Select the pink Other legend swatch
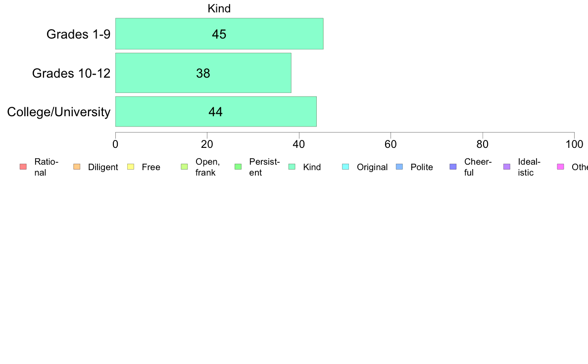This screenshot has width=588, height=364. (561, 167)
